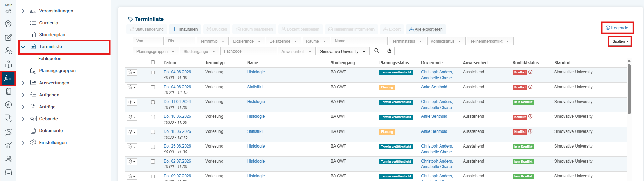Open date link 'Do. 11.06.2026'
644x181 pixels.
tap(177, 102)
